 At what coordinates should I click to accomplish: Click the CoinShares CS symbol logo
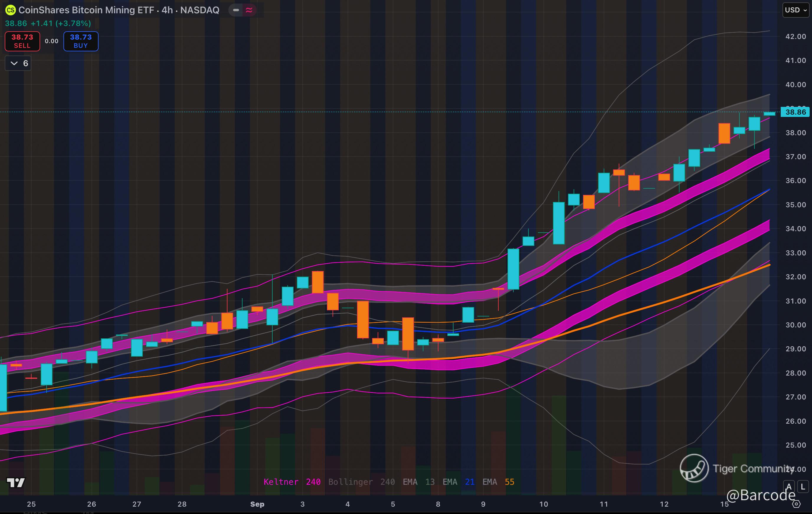pos(10,10)
